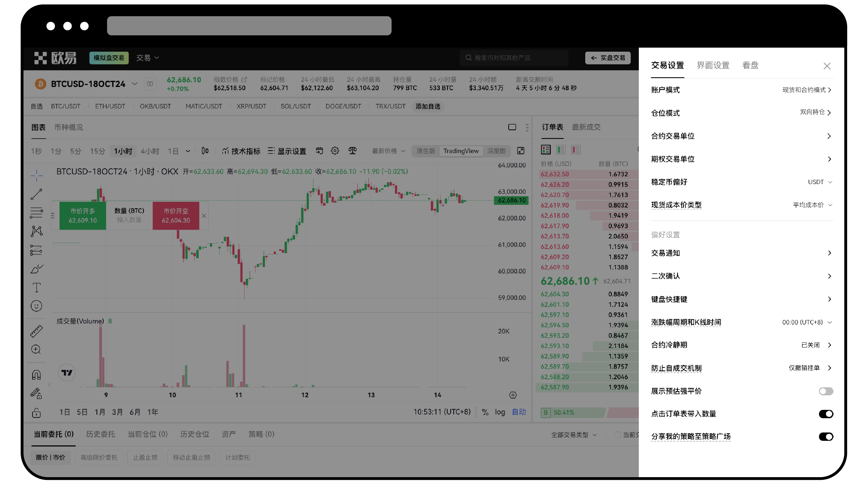This screenshot has width=868, height=489.
Task: Open the 技术指标 indicators button
Action: click(x=241, y=151)
